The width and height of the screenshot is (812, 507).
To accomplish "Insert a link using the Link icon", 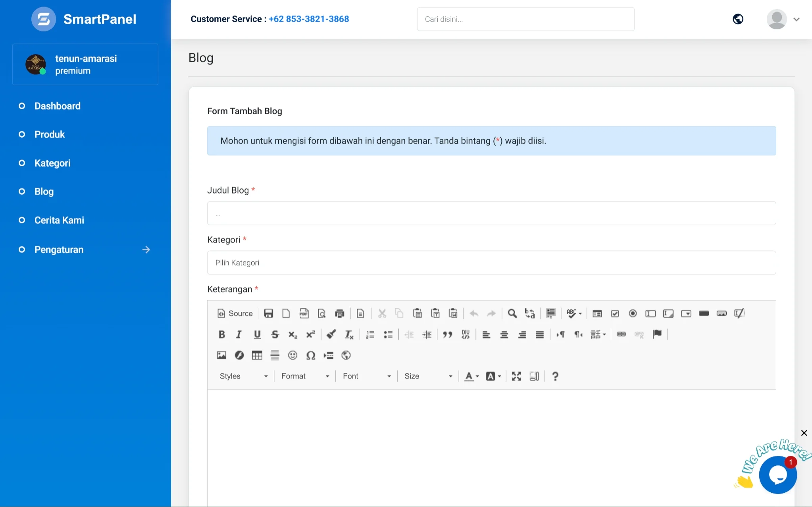I will [x=622, y=334].
